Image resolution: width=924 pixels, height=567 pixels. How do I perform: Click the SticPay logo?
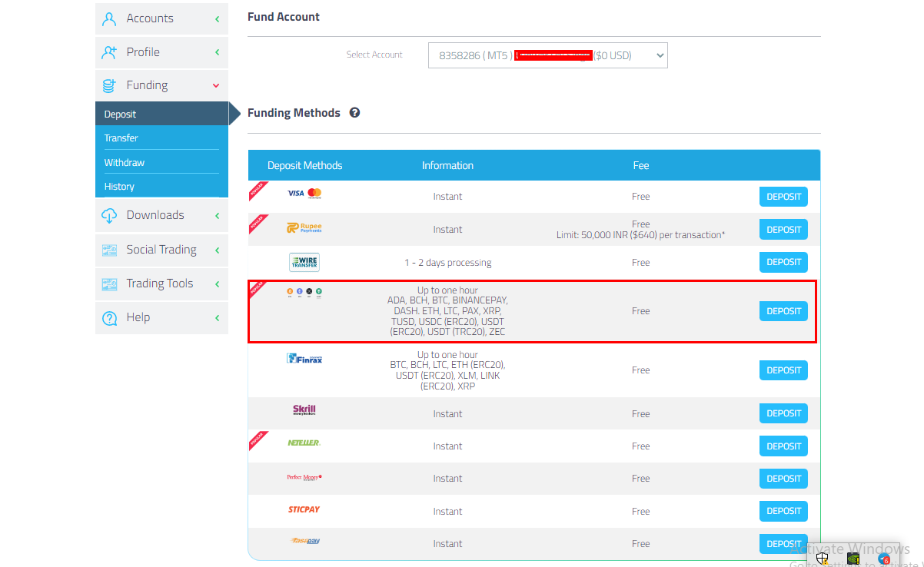(x=304, y=509)
